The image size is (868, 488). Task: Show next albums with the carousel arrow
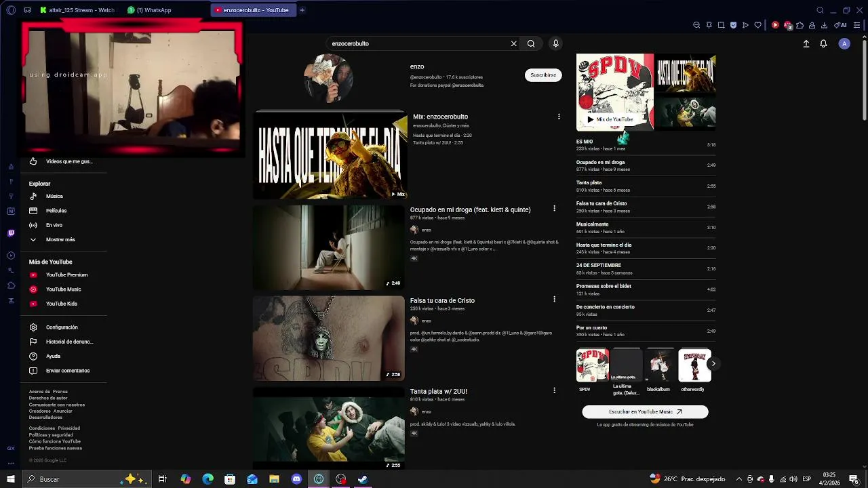pyautogui.click(x=713, y=364)
